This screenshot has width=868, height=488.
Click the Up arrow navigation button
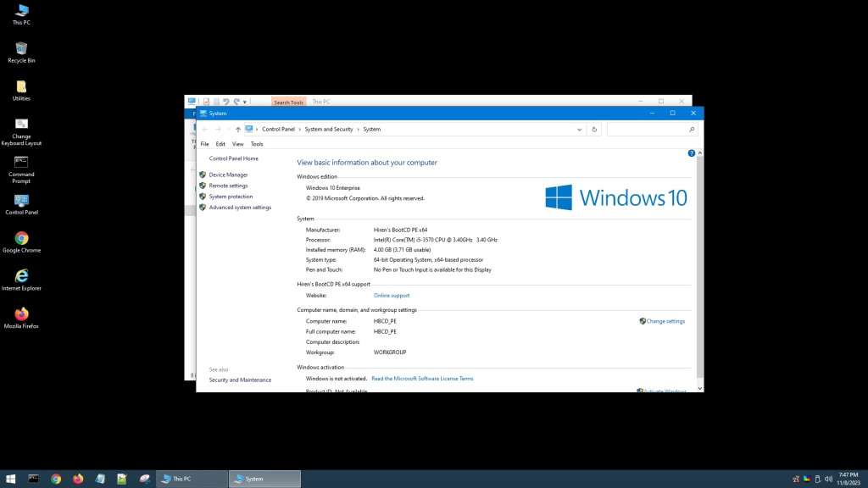(x=238, y=130)
